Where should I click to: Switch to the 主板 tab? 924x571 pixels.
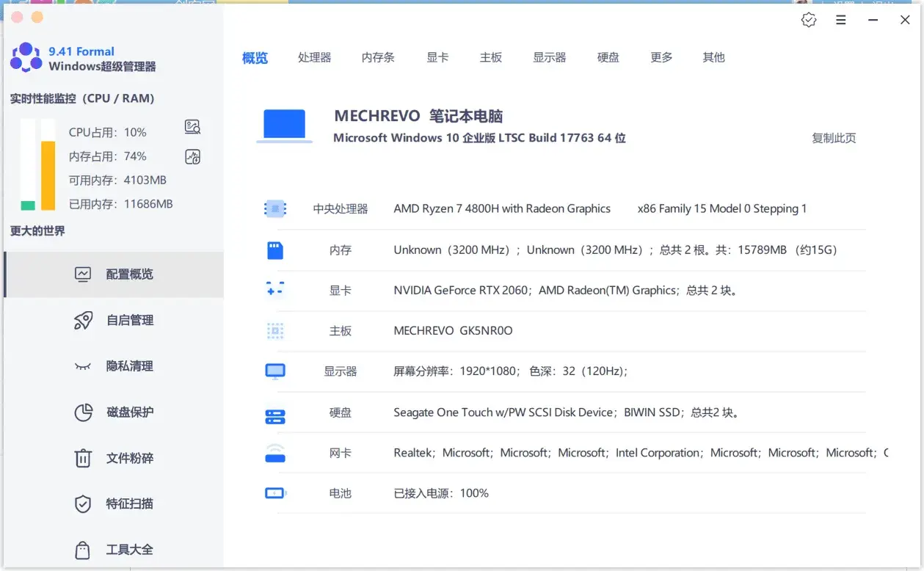[x=491, y=57]
